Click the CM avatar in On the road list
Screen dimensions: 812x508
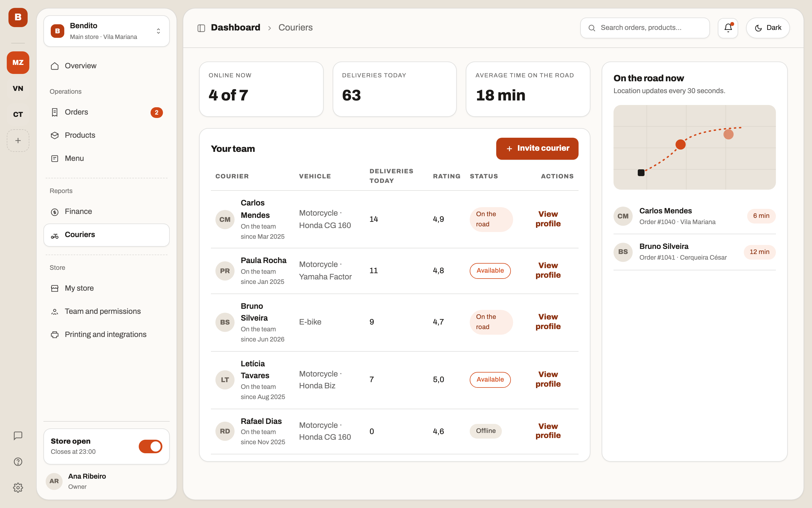623,216
